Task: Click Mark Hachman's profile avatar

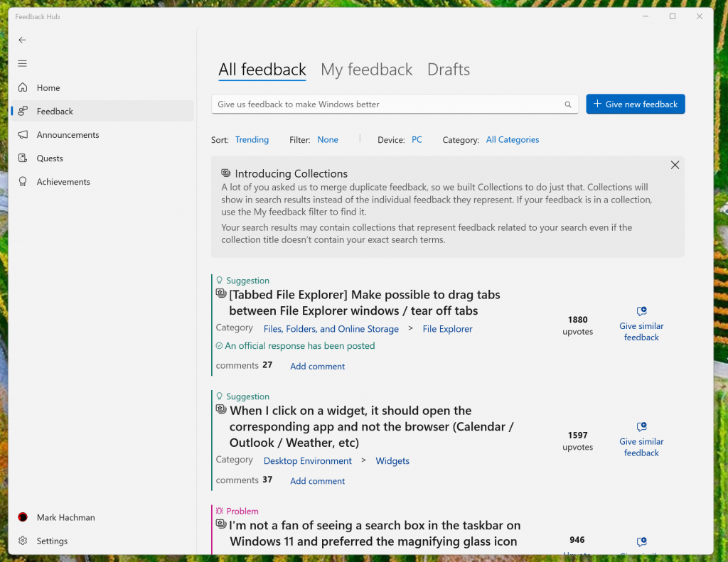Action: [21, 517]
